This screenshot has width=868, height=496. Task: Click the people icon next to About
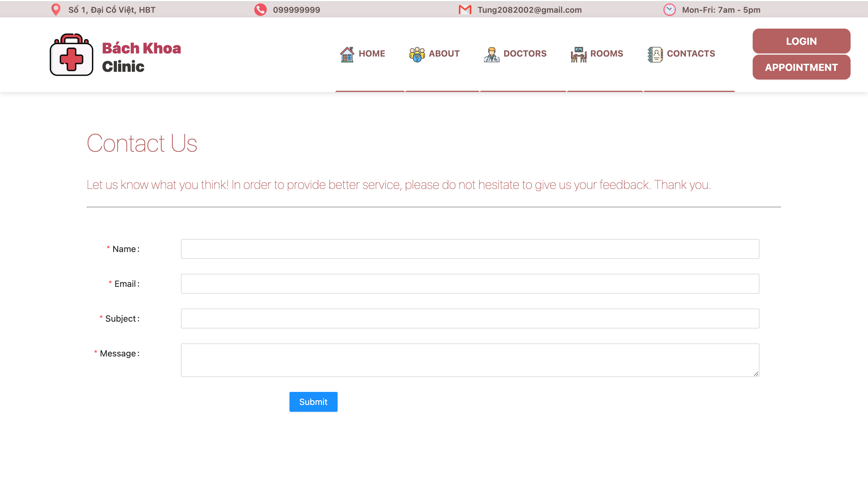[417, 54]
